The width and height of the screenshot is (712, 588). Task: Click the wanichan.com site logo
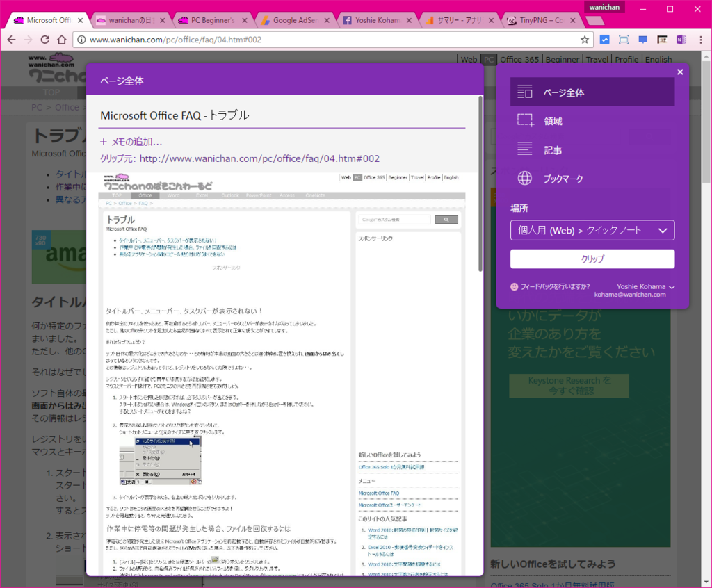(57, 67)
